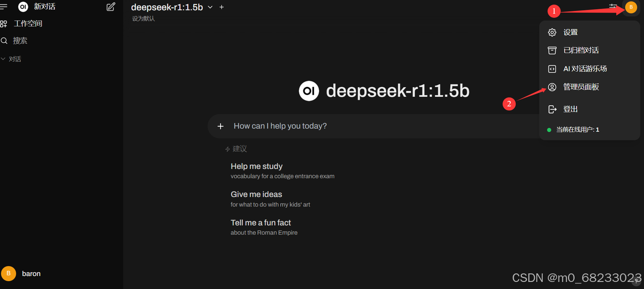Viewport: 644px width, 289px height.
Task: Open 管理员面板 admin panel entry
Action: pos(589,87)
